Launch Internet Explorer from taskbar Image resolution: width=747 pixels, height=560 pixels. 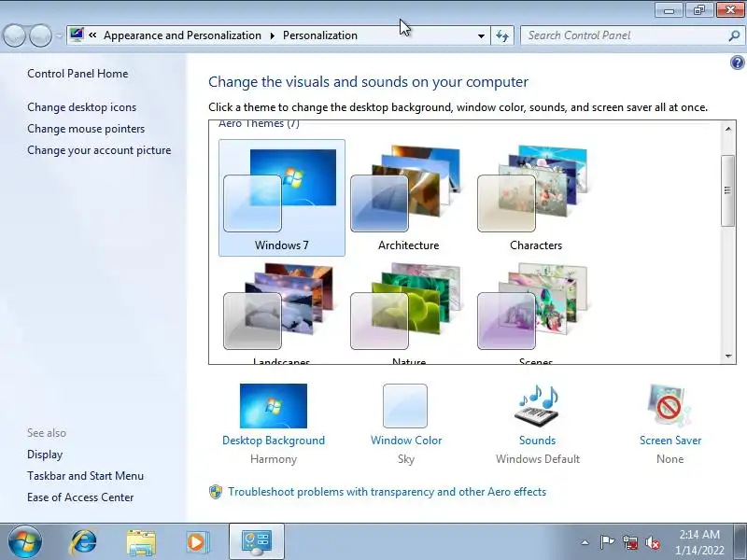click(x=83, y=542)
